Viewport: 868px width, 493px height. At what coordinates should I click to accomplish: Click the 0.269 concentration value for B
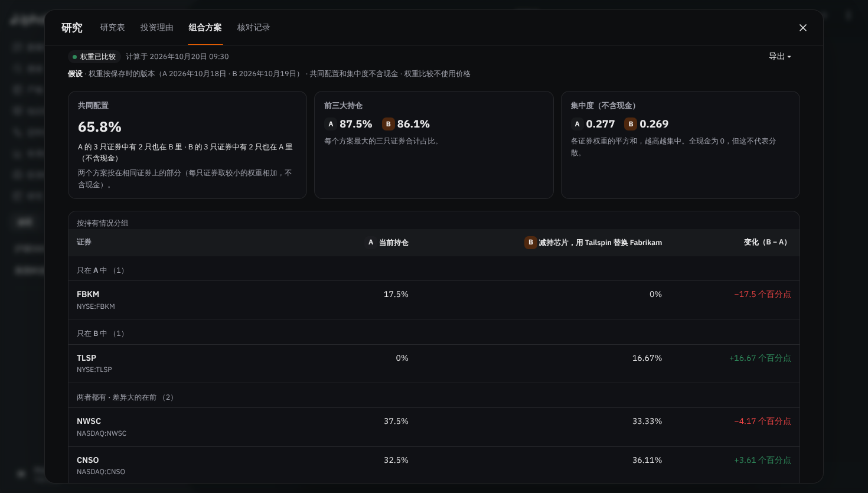tap(654, 124)
